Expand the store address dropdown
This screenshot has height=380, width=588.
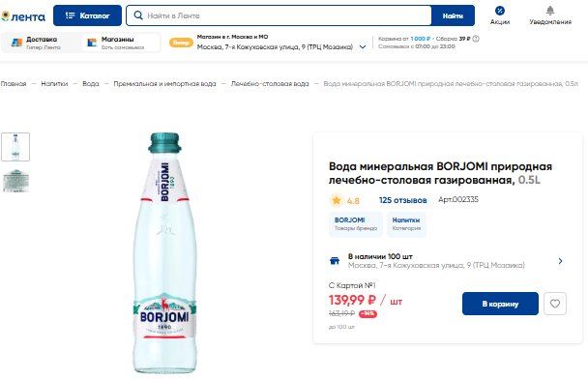(363, 46)
